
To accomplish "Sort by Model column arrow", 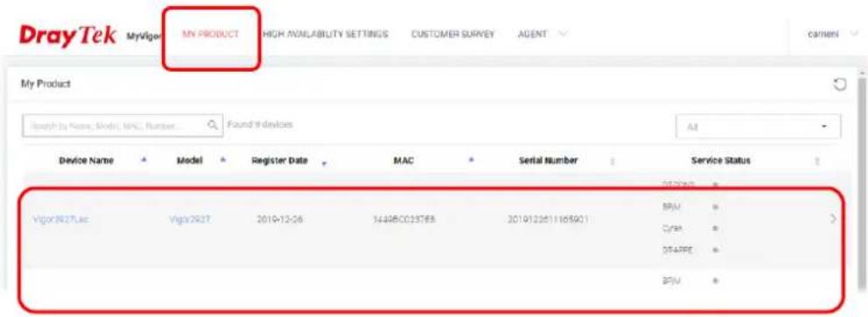I will point(223,160).
